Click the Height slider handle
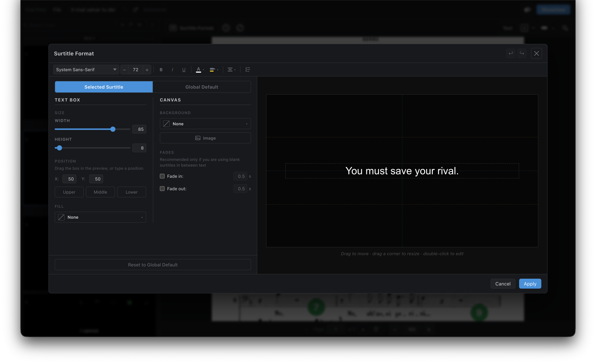This screenshot has width=596, height=364. point(59,148)
